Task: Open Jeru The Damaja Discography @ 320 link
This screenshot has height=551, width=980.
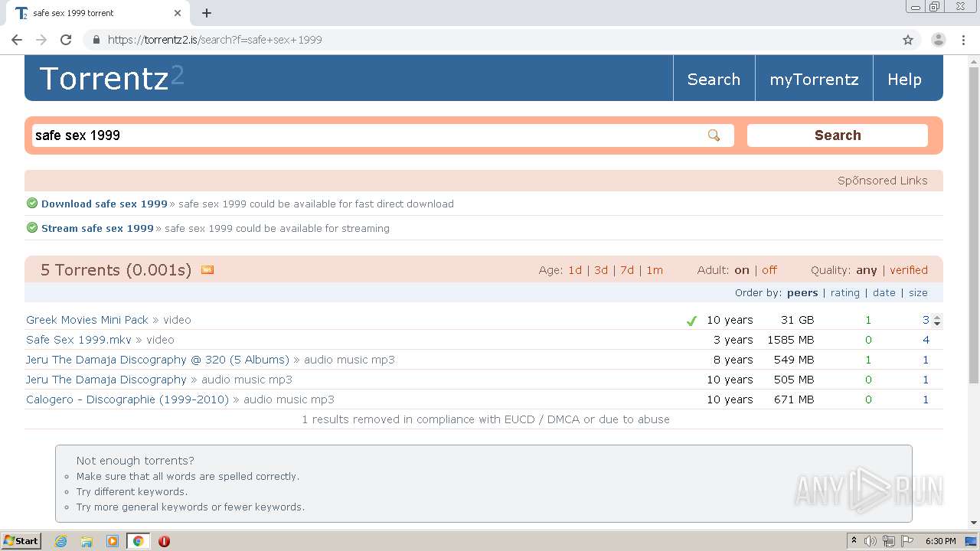Action: click(158, 360)
